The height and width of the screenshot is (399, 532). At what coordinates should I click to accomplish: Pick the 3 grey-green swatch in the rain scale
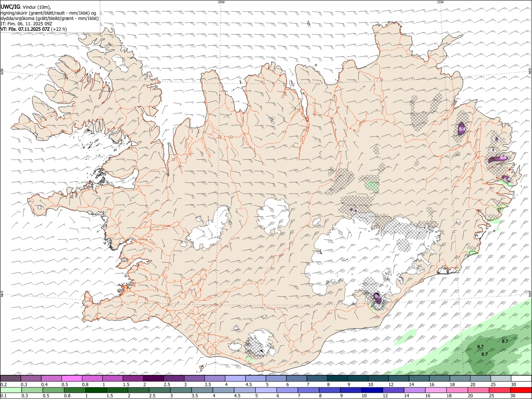pyautogui.click(x=181, y=390)
